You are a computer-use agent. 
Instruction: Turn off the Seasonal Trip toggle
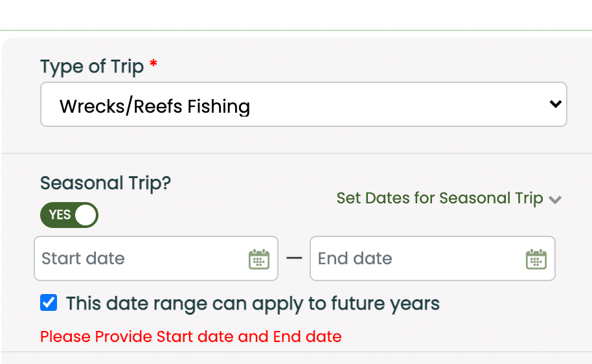[69, 215]
